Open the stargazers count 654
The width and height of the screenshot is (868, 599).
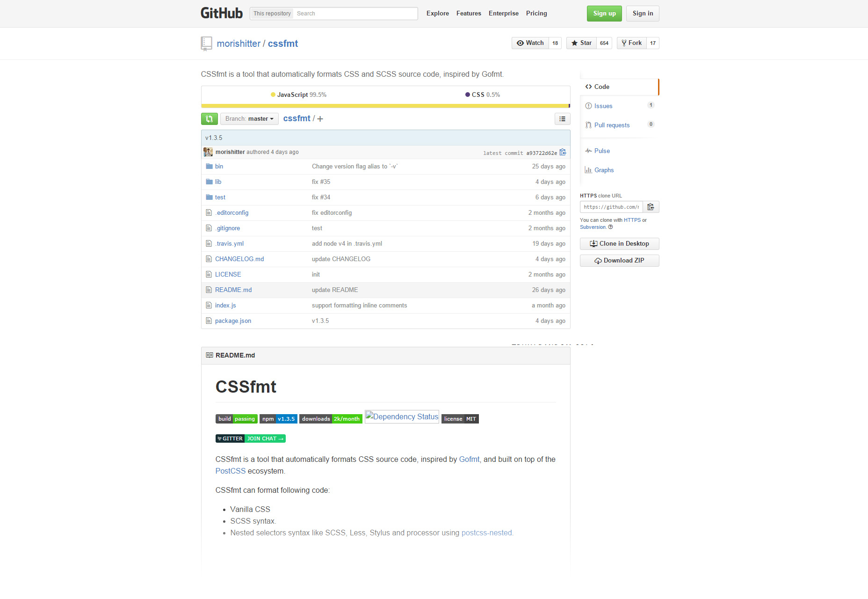coord(604,43)
